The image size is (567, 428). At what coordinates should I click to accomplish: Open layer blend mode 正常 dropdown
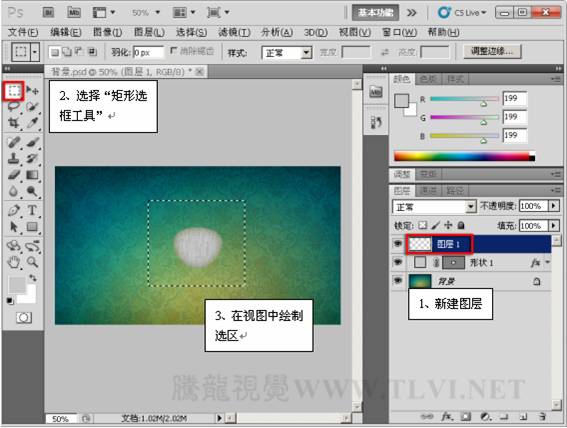(434, 207)
